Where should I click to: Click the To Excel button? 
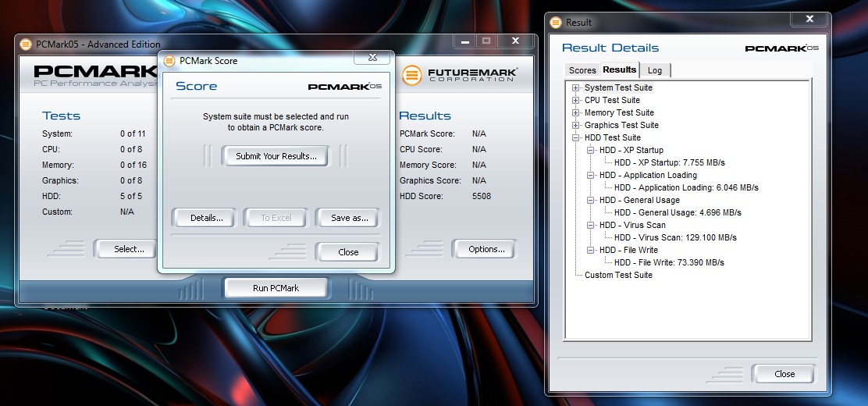point(276,218)
